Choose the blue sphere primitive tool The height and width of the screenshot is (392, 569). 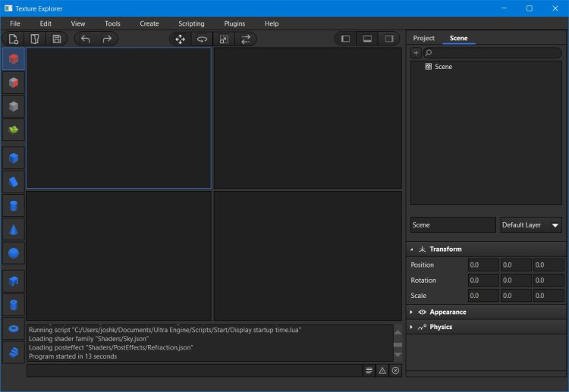click(x=14, y=253)
